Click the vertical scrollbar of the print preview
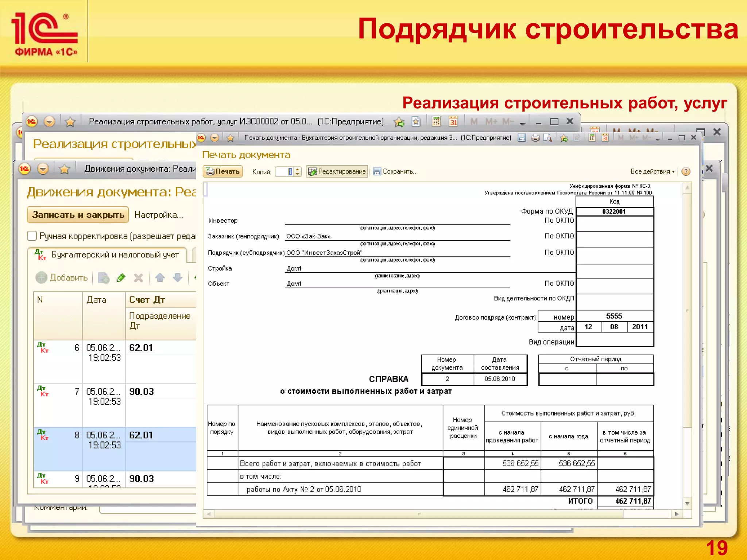This screenshot has width=747, height=560. [687, 310]
